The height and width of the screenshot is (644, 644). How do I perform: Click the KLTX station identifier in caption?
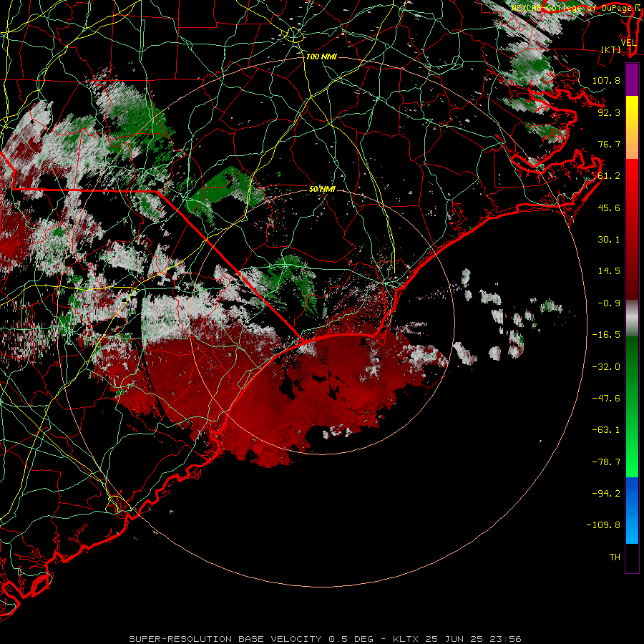[406, 639]
